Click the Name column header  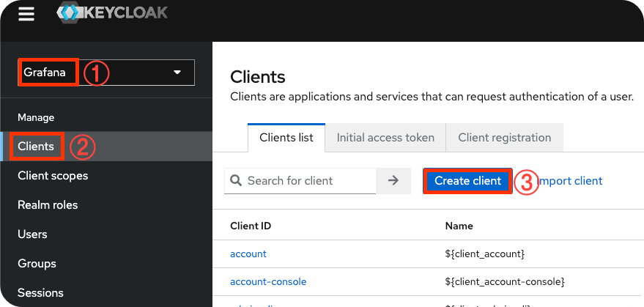coord(459,226)
